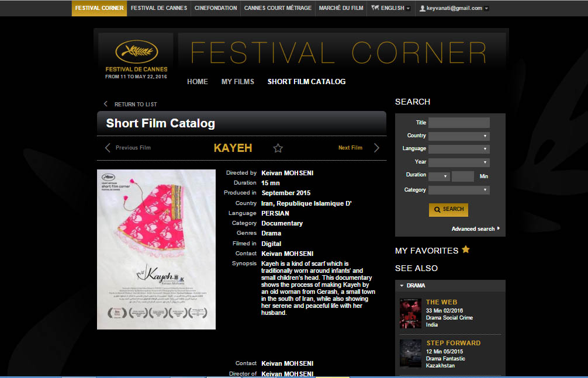Open the Step Forward film title link
The height and width of the screenshot is (378, 588).
coord(454,343)
